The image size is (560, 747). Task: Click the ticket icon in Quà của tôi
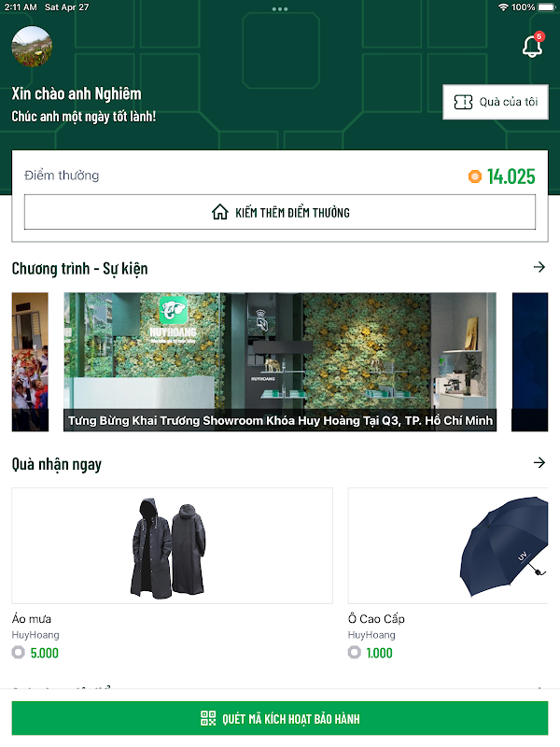[x=463, y=102]
